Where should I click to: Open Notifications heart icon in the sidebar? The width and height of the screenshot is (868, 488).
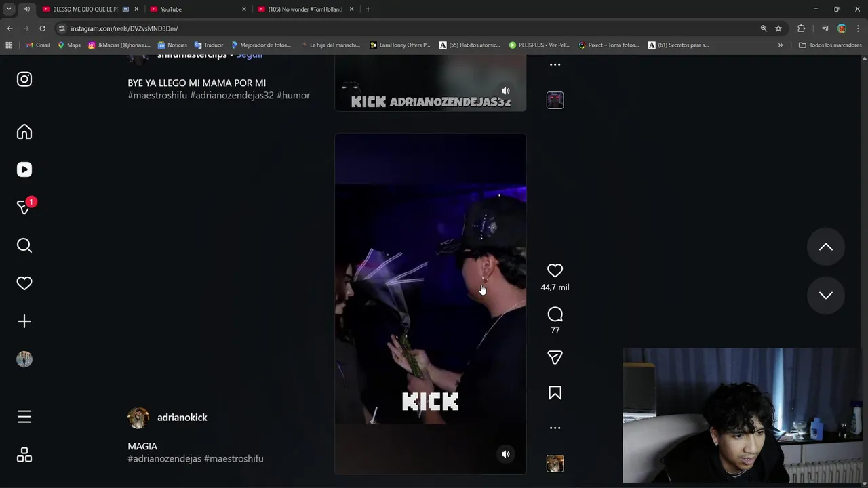click(x=24, y=283)
